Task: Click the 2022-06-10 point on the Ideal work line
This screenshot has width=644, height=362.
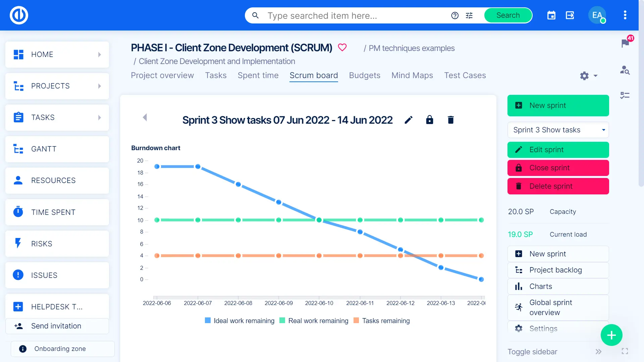Action: (x=319, y=220)
